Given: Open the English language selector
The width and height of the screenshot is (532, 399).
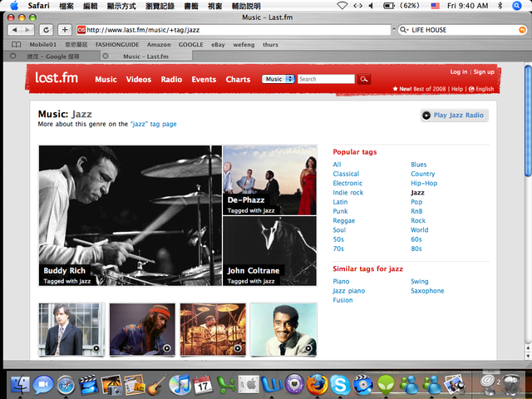Looking at the screenshot, I should pyautogui.click(x=481, y=89).
